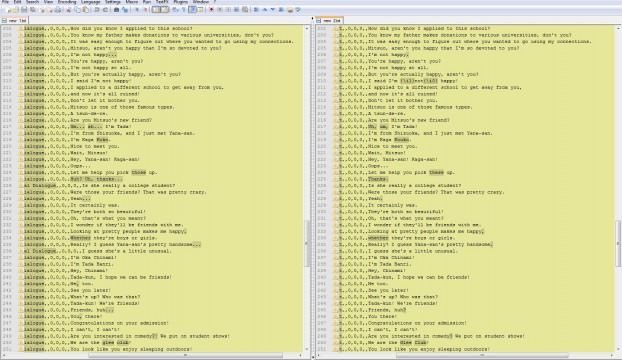The image size is (622, 360).
Task: Open the TextFX menu
Action: click(162, 2)
